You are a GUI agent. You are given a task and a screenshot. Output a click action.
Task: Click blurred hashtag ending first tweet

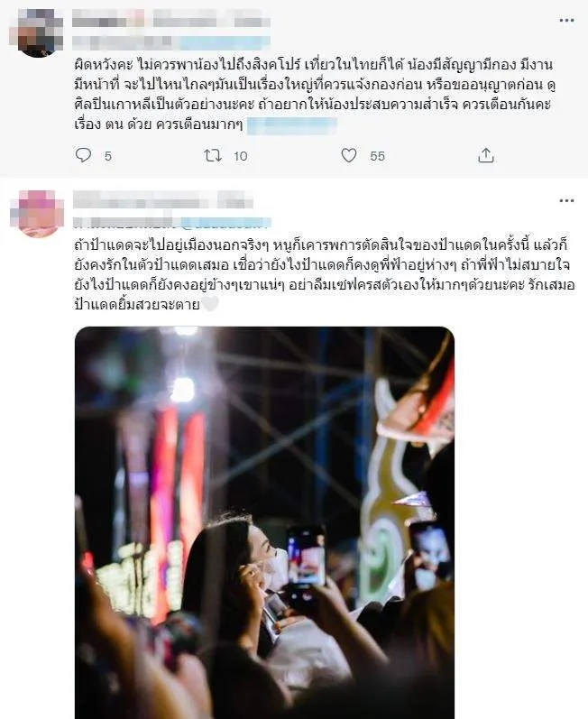point(292,125)
